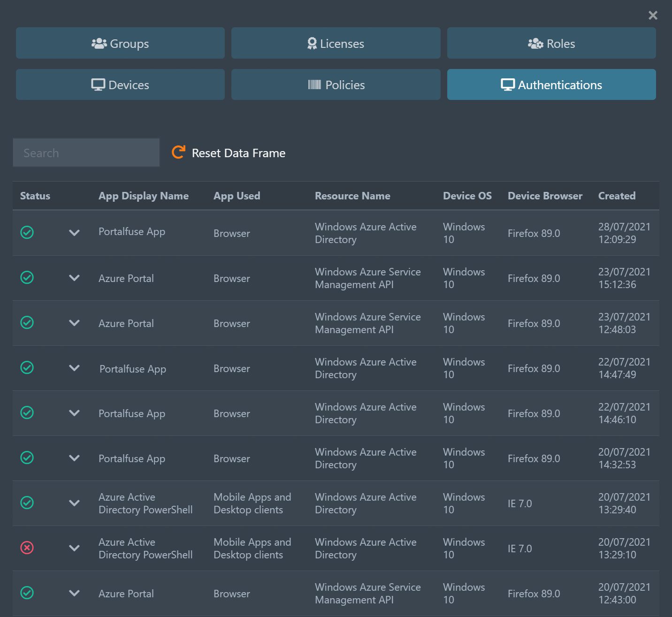Click in the Search input field
The width and height of the screenshot is (672, 617).
click(x=86, y=152)
